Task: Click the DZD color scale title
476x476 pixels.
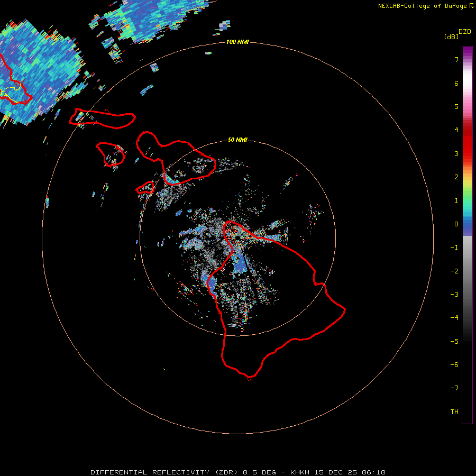Action: tap(465, 32)
